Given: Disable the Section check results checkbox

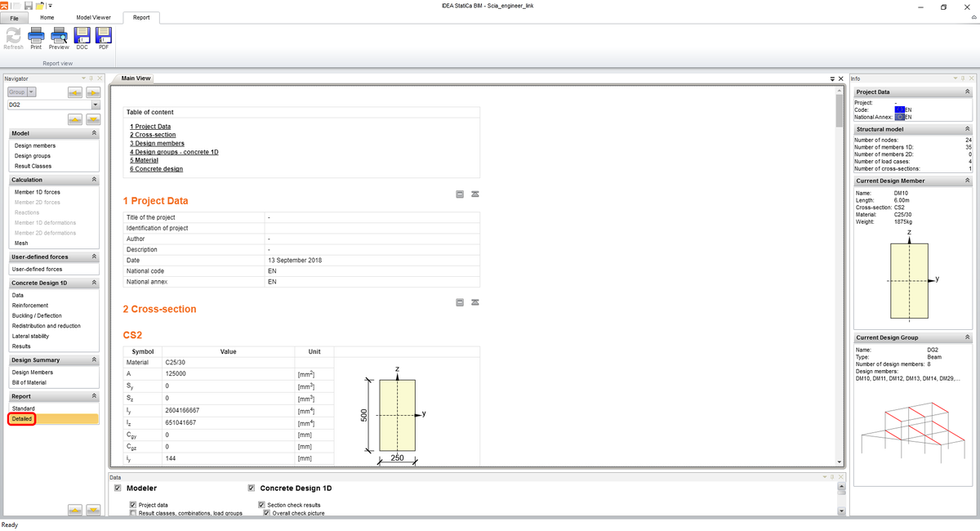Looking at the screenshot, I should (261, 505).
